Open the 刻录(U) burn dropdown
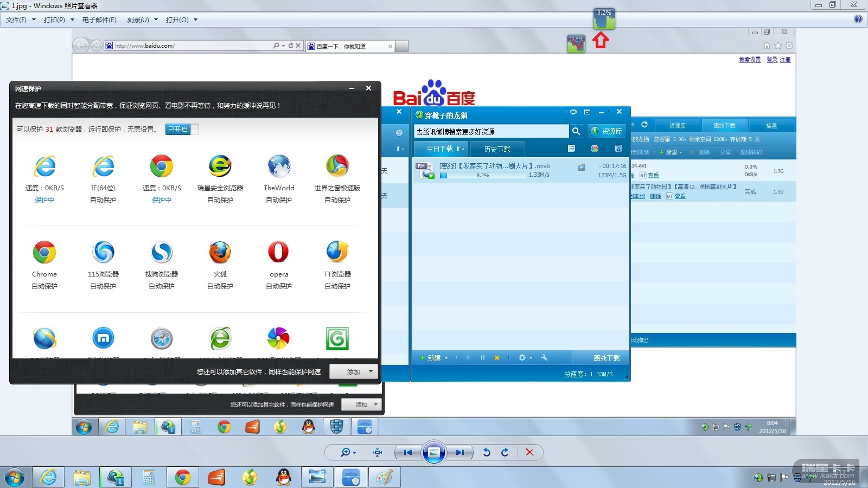The image size is (868, 488). [142, 20]
